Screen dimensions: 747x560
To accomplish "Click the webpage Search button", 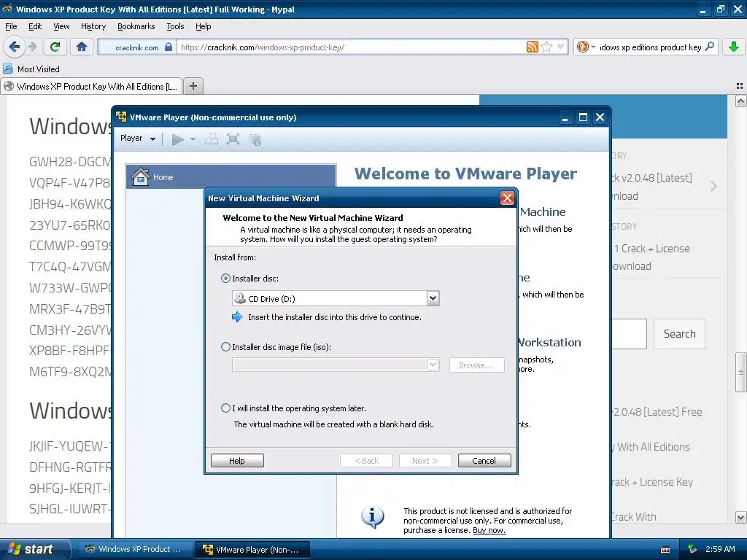I will [x=679, y=334].
